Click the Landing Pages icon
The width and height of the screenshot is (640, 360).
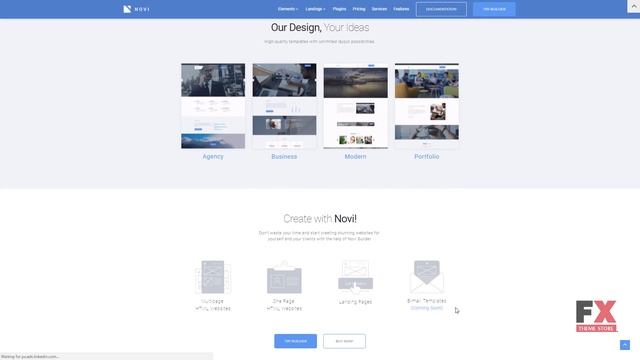click(x=356, y=277)
